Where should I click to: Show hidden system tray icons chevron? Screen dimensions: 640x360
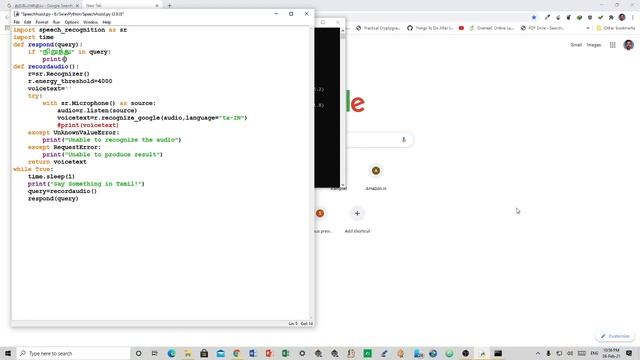(x=538, y=353)
